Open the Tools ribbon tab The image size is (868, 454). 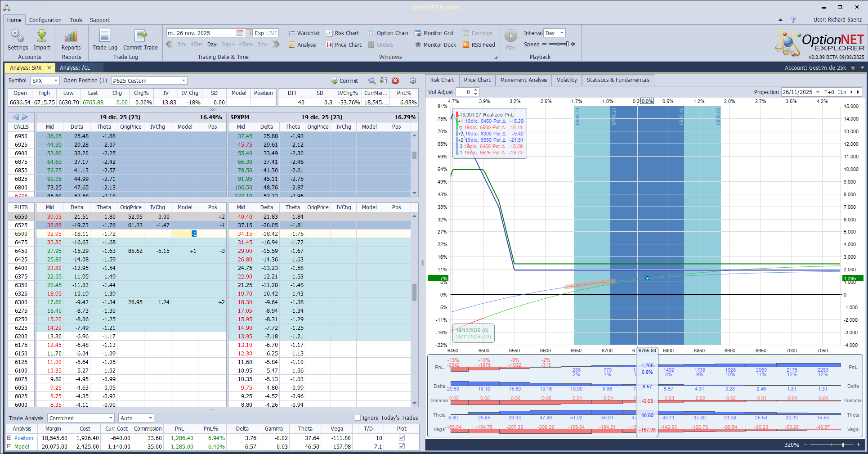coord(76,20)
